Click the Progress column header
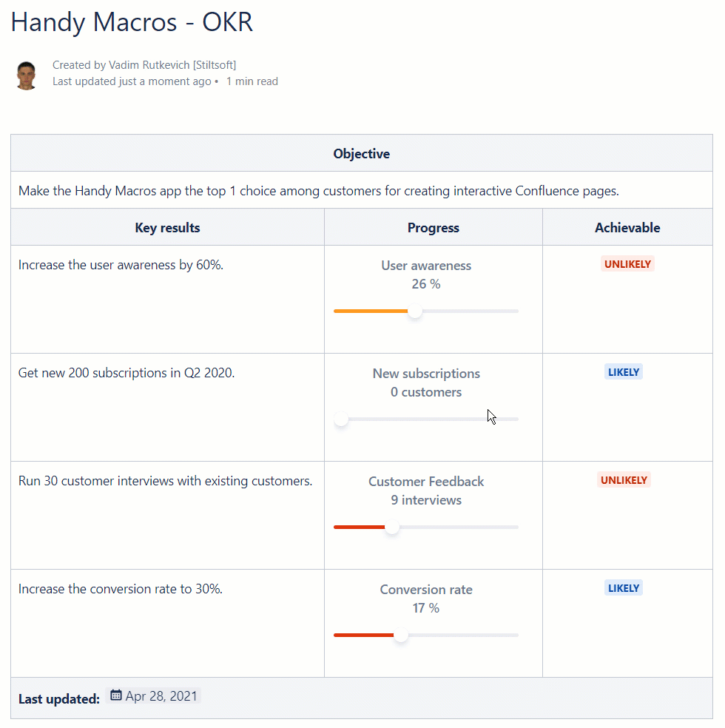 [433, 228]
